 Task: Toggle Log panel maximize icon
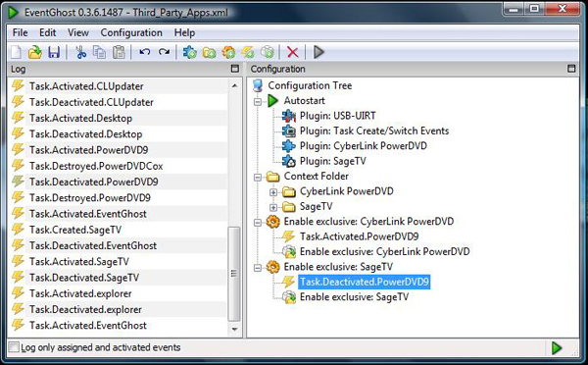pos(235,69)
